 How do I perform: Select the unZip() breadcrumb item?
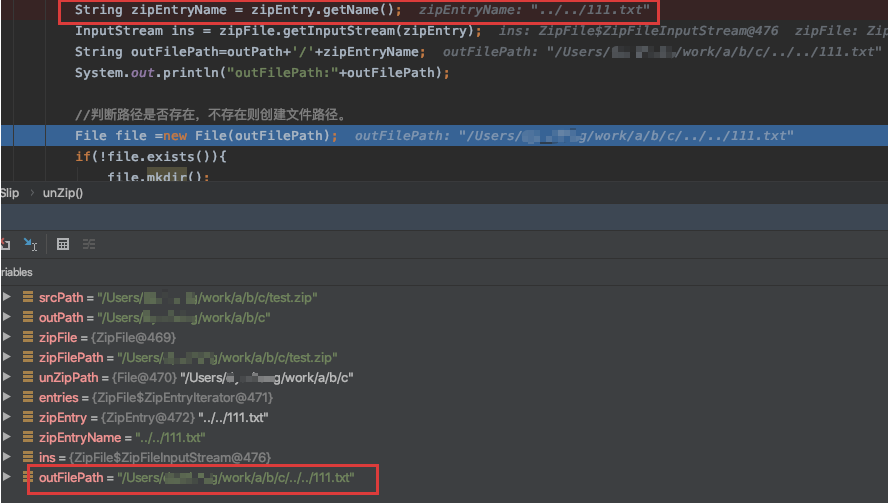63,193
